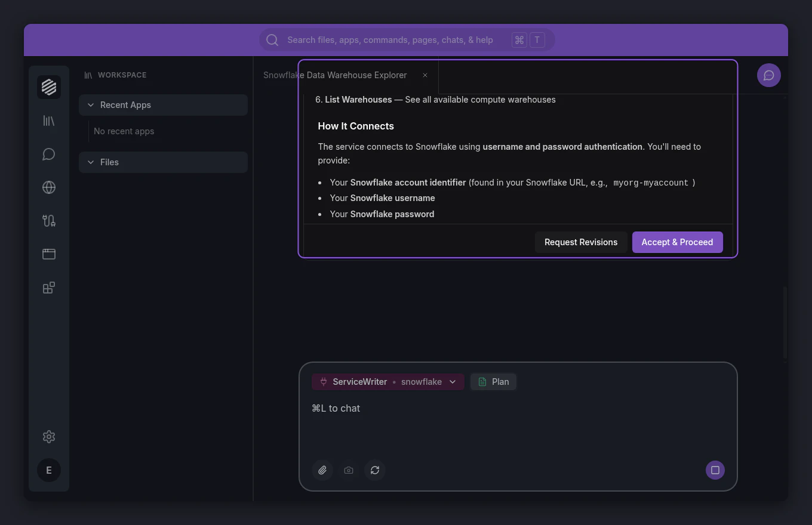Click the app logo icon in sidebar

click(x=49, y=87)
